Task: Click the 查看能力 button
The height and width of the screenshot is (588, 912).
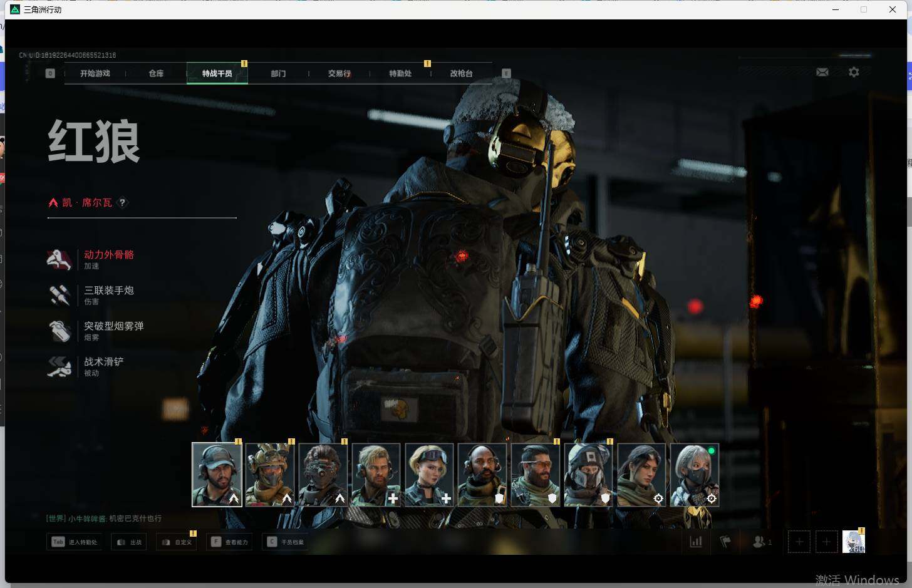Action: 230,542
